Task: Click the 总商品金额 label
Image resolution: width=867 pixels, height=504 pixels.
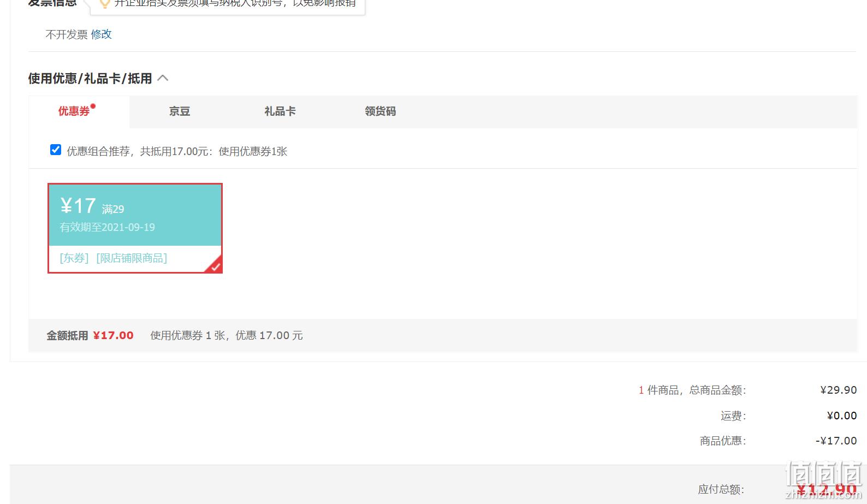Action: coord(717,390)
